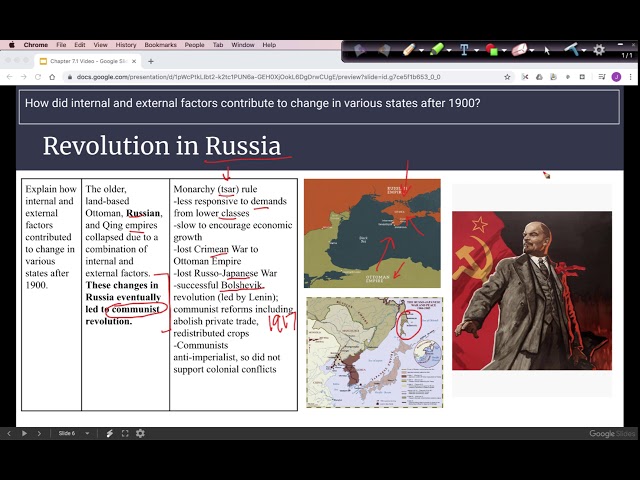Click the Google Slides logo link
This screenshot has height=480, width=640.
click(x=612, y=433)
